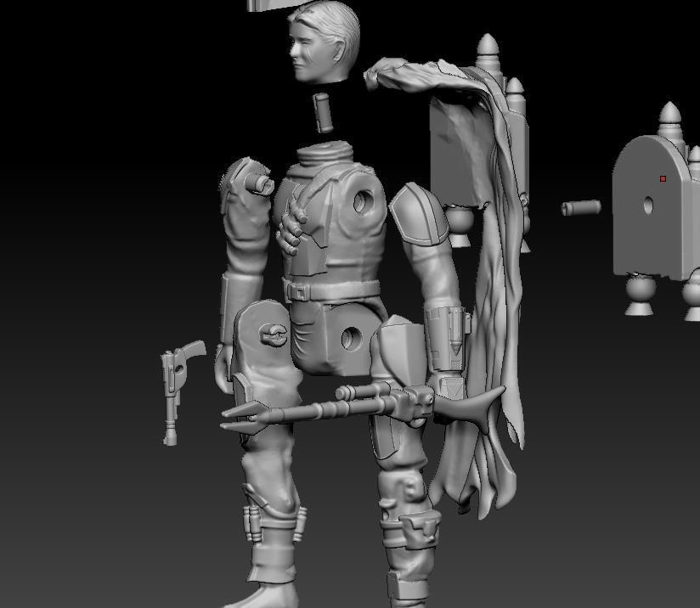Click the shoulder socket hole on the torso
700x608 pixels.
coord(363,201)
